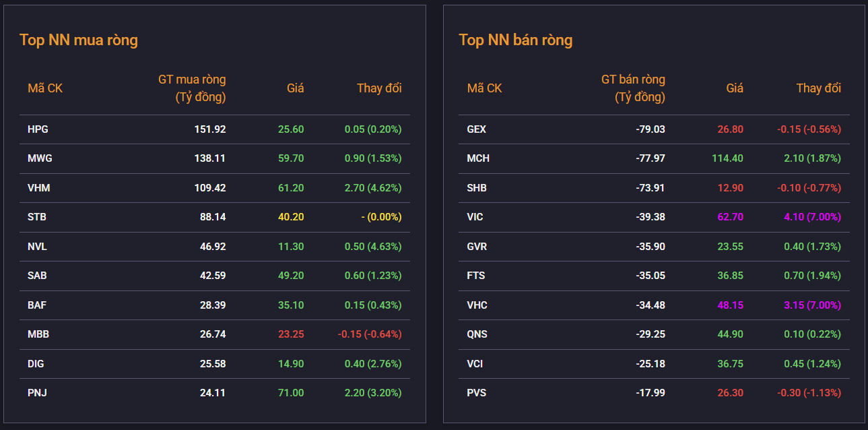
Task: Select the GEX stock code
Action: coord(477,129)
